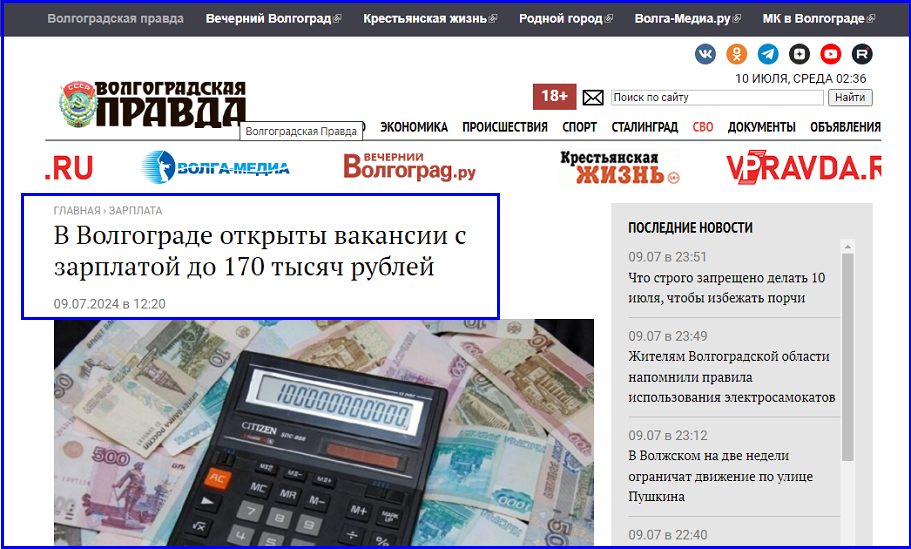
Task: Click the 09.07 в 22:40 timestamp
Action: [668, 534]
